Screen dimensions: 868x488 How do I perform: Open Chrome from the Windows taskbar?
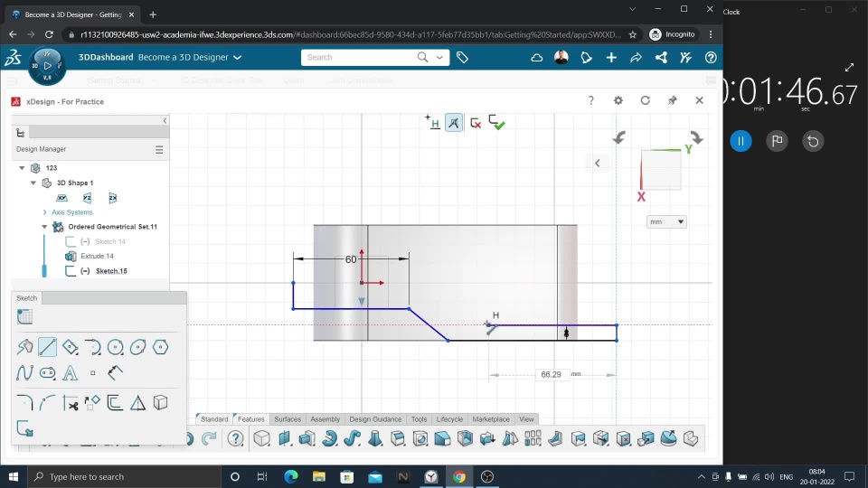[x=459, y=476]
